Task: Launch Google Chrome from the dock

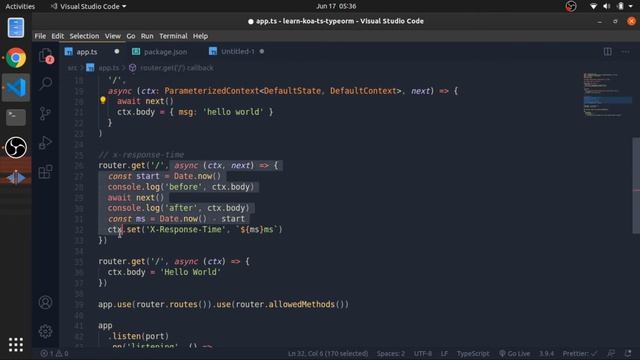Action: [16, 58]
